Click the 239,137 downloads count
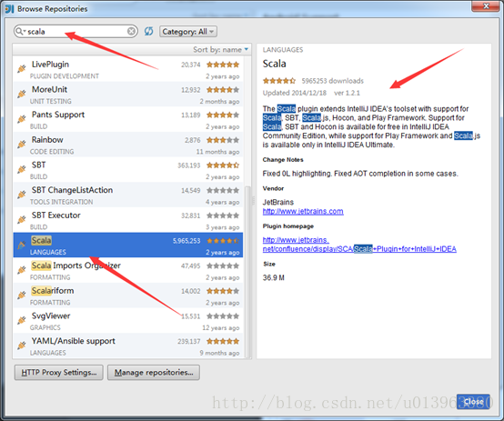This screenshot has height=421, width=504. [189, 341]
